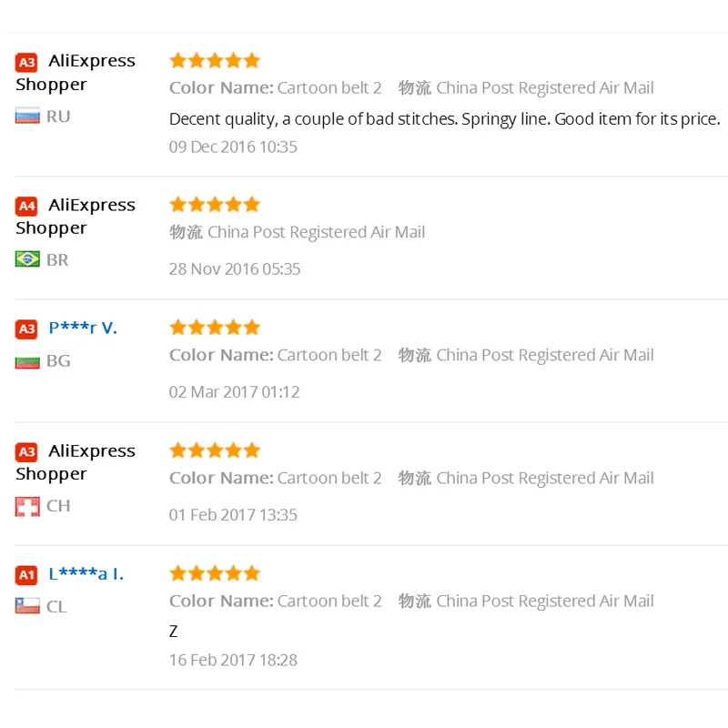728x728 pixels.
Task: Click the 'Decent quality' review text
Action: pos(444,119)
